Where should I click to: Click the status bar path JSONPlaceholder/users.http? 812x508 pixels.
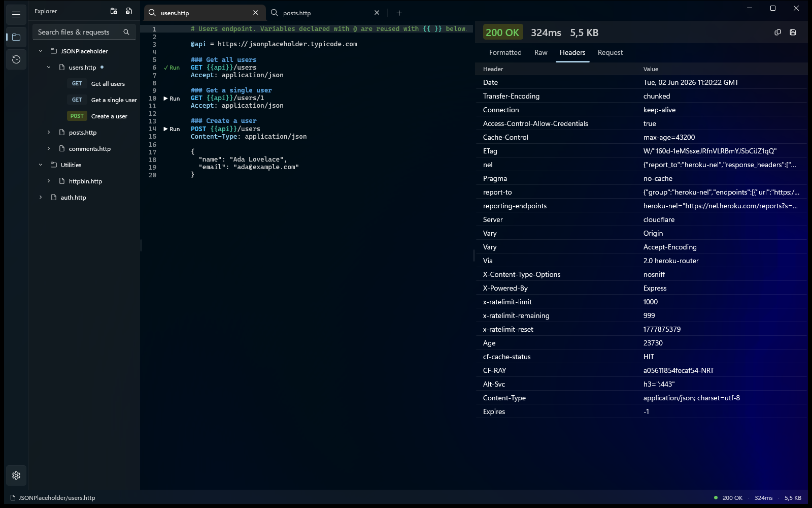point(57,498)
